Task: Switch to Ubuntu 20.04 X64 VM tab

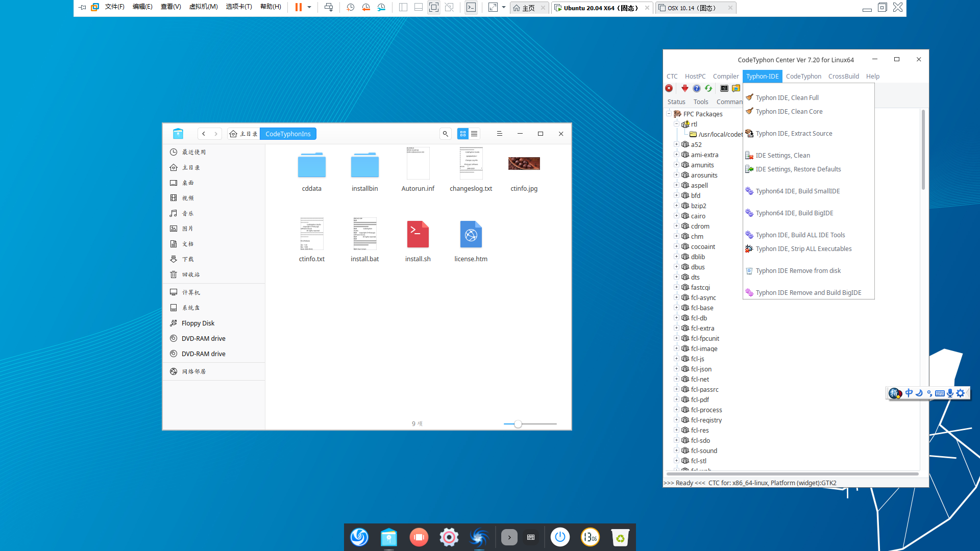Action: click(602, 8)
